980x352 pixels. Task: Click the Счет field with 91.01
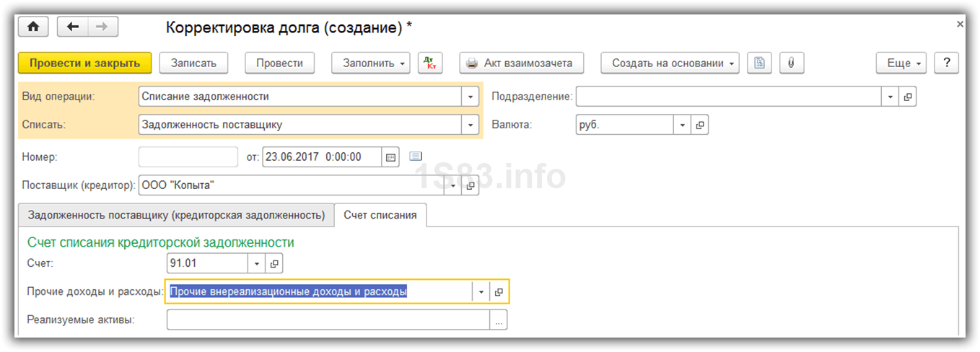(x=208, y=263)
